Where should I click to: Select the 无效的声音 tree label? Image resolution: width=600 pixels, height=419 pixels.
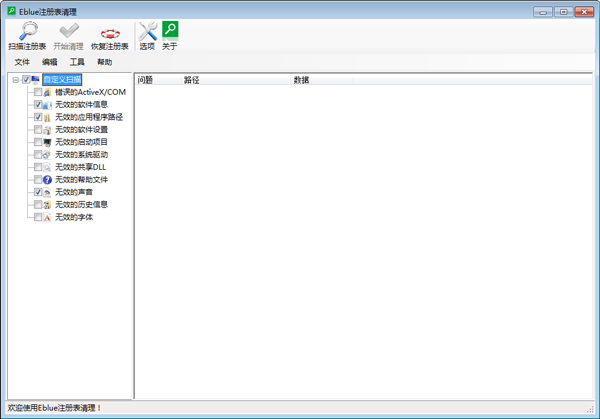click(x=73, y=192)
